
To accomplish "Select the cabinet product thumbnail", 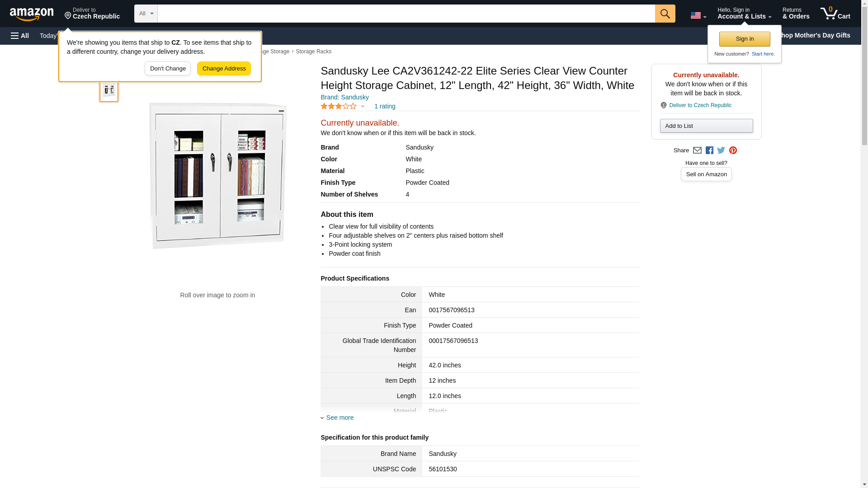I will tap(109, 90).
